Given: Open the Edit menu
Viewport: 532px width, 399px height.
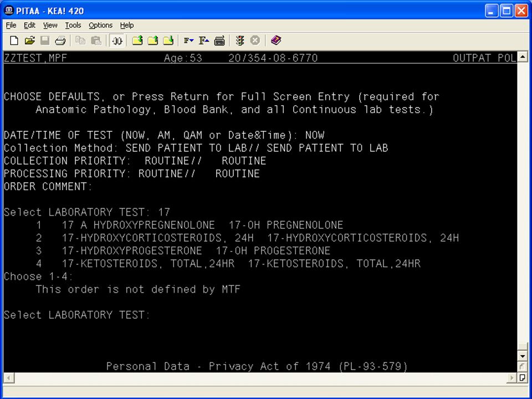Looking at the screenshot, I should (29, 25).
